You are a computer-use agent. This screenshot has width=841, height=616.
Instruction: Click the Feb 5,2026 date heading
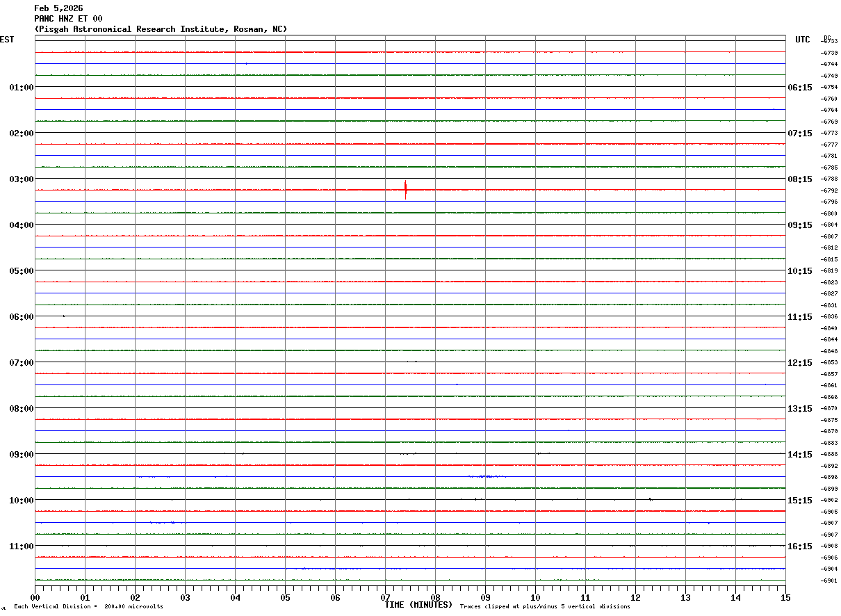tap(58, 8)
